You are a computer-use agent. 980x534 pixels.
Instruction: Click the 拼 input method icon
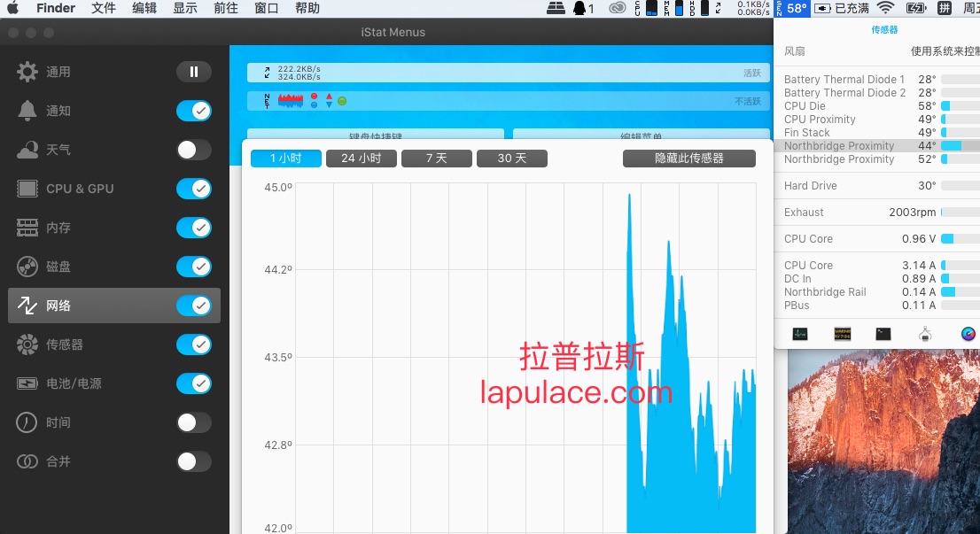[x=945, y=8]
